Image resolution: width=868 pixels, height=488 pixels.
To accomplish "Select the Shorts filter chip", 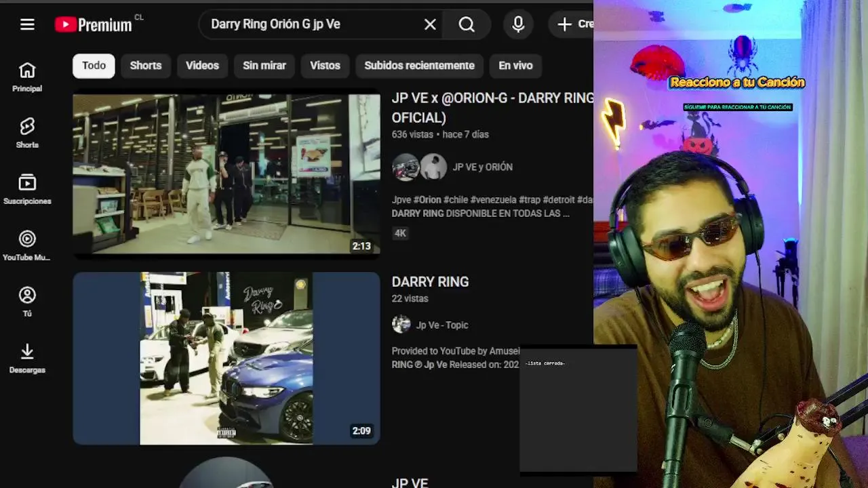I will 146,66.
